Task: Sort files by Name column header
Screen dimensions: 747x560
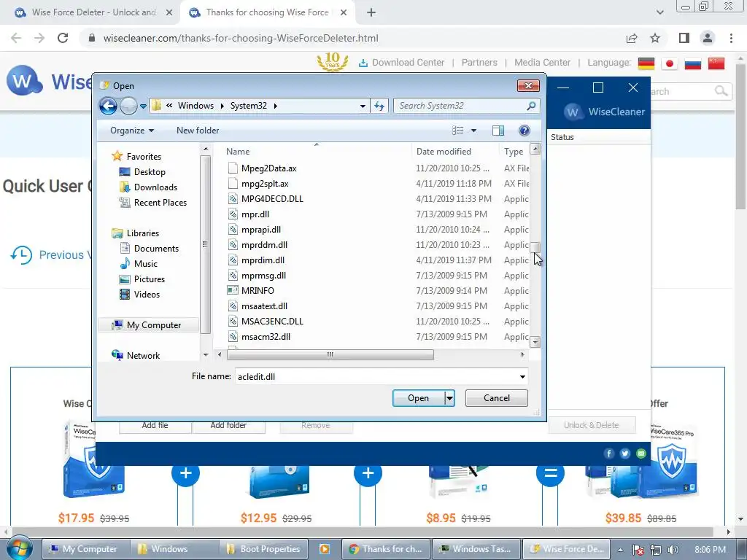Action: click(x=238, y=152)
